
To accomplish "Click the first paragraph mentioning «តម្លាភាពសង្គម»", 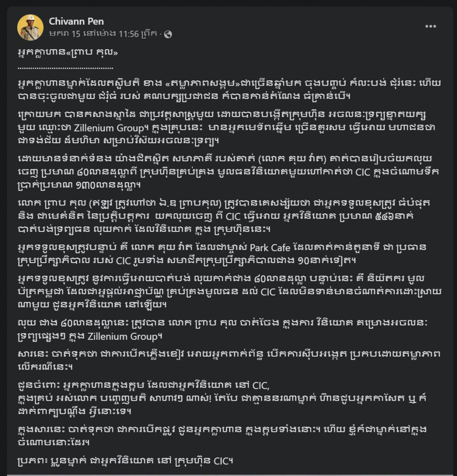I will click(x=229, y=90).
